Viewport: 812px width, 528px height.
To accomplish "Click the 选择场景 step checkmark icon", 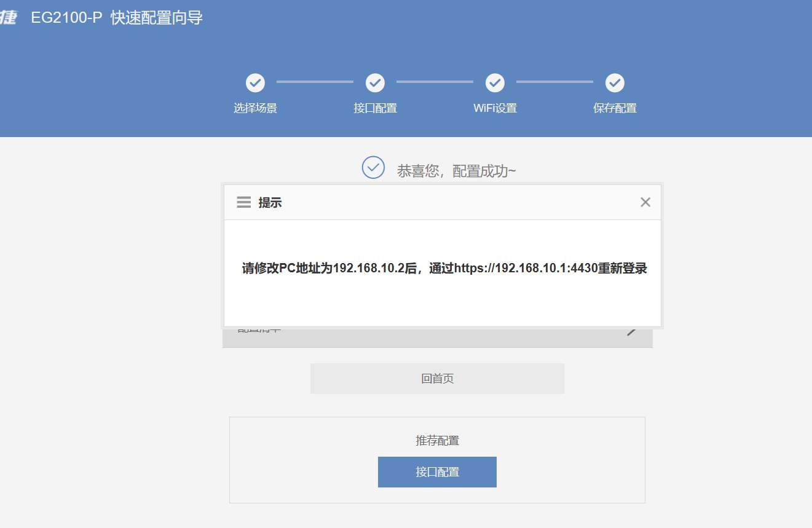I will tap(255, 82).
